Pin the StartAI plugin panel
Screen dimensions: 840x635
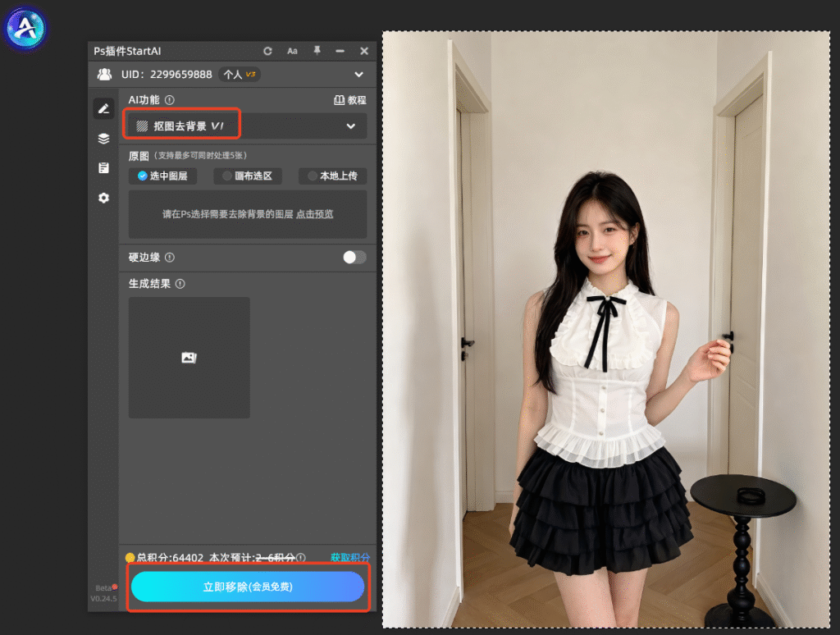pyautogui.click(x=317, y=50)
